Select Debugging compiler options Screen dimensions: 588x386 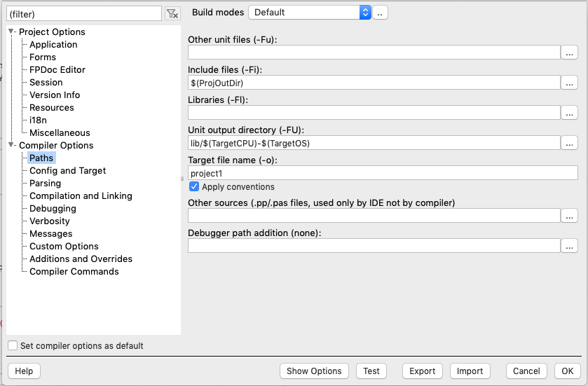pos(53,208)
